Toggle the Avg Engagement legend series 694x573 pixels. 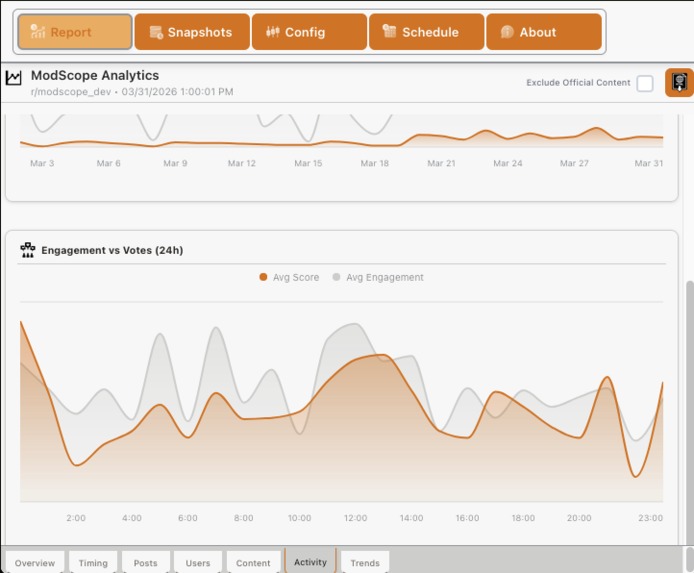[x=378, y=277]
